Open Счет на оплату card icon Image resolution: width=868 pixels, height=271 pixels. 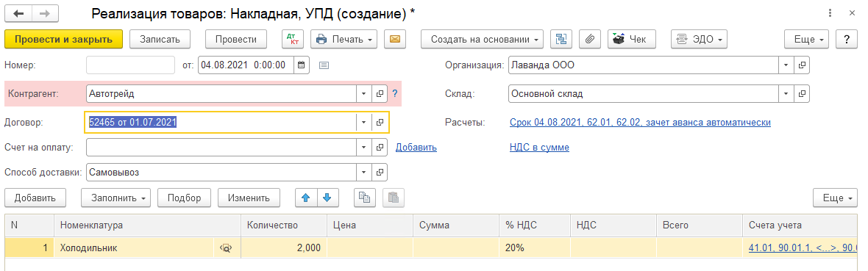[380, 147]
